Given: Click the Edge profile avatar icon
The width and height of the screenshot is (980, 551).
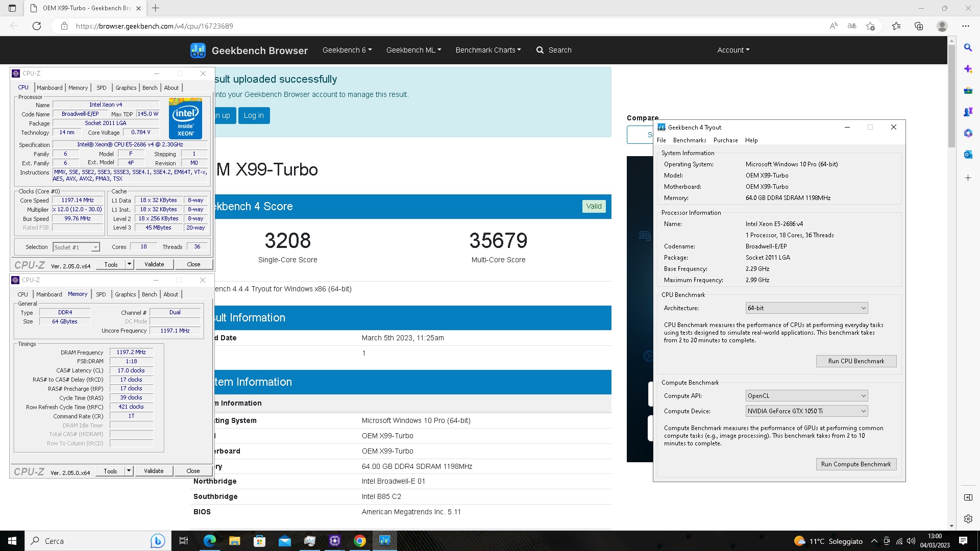Looking at the screenshot, I should 942,26.
